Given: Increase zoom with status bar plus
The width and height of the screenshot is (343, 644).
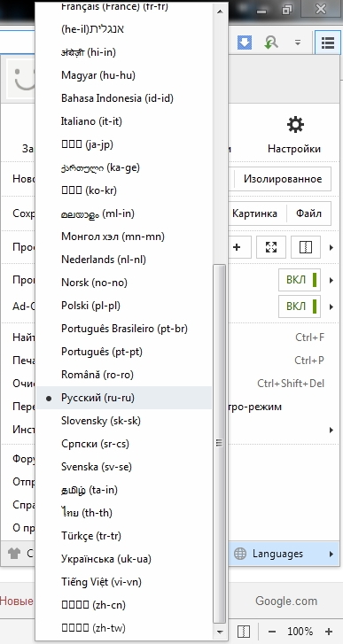Looking at the screenshot, I should pyautogui.click(x=329, y=632).
